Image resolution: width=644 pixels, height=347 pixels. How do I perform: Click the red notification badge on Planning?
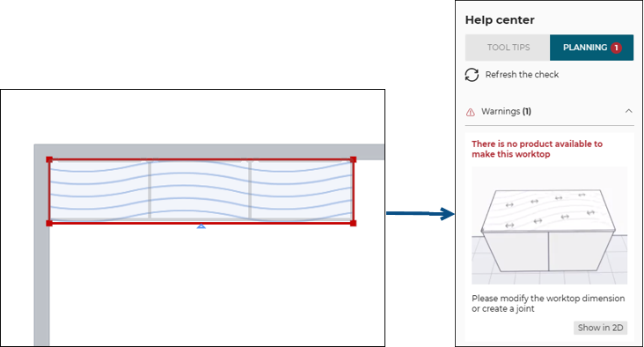coord(616,48)
